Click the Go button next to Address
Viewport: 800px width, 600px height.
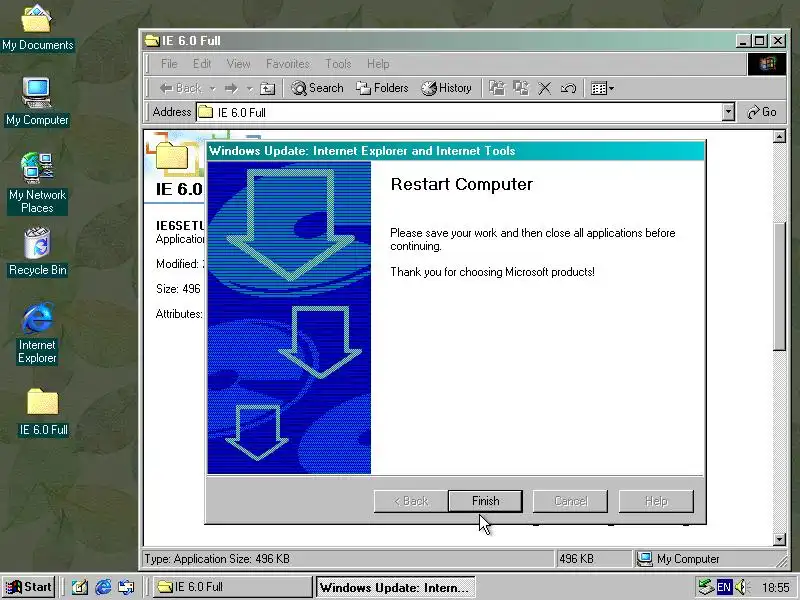click(761, 112)
